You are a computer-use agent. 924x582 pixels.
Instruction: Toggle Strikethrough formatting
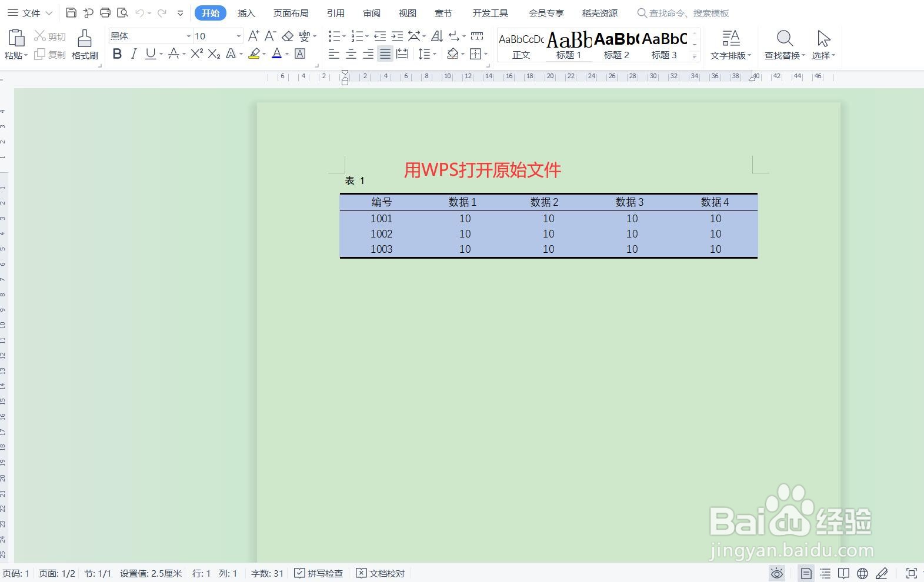174,54
